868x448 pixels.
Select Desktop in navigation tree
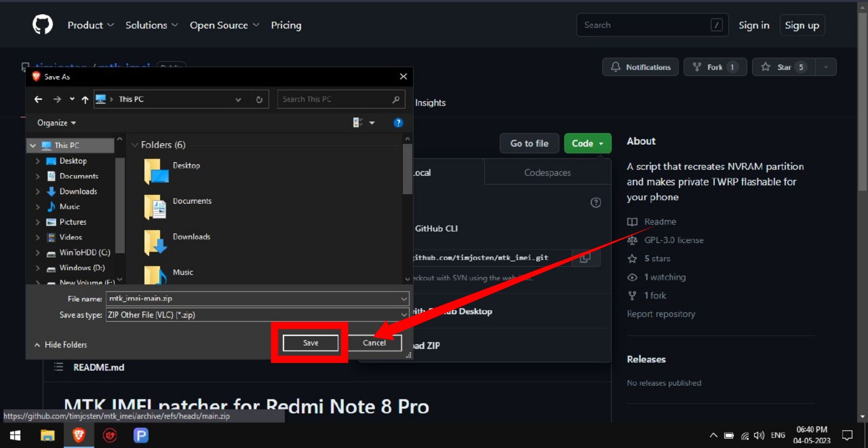73,161
